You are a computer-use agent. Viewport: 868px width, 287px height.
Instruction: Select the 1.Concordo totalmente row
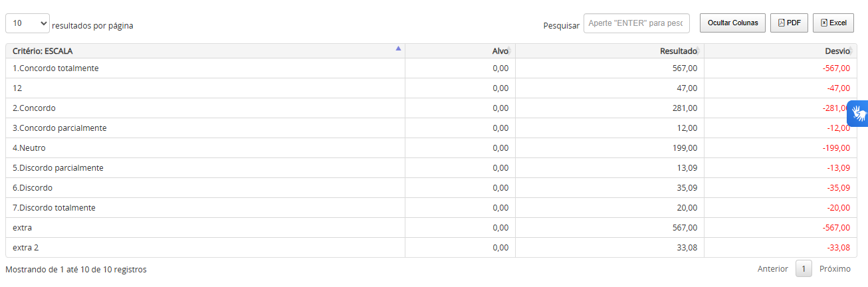pos(56,68)
